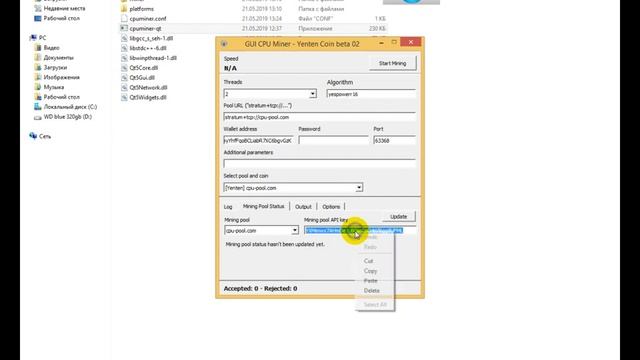
Task: Click the N/A speed value
Action: pos(230,68)
